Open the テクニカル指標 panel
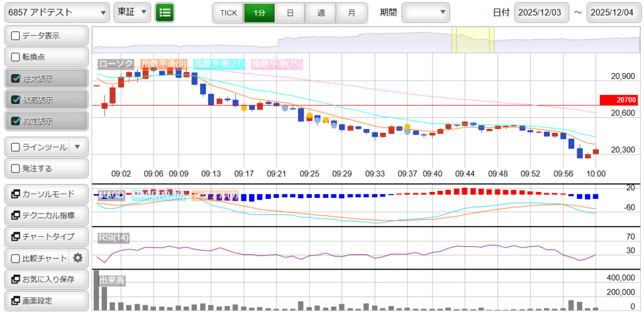The height and width of the screenshot is (313, 644). (46, 215)
